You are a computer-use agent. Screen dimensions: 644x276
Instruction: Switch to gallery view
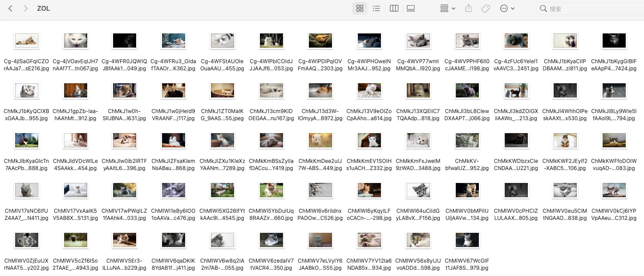pyautogui.click(x=410, y=8)
